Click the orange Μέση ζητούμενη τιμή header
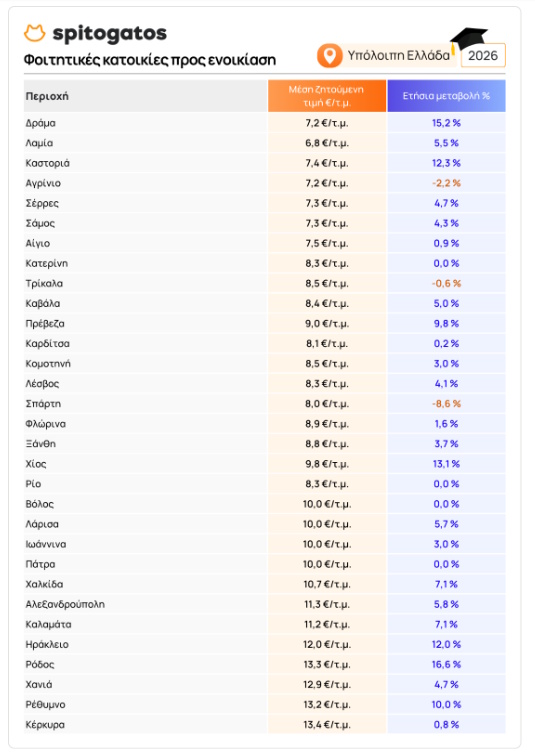Screen dimensions: 535x755 pyautogui.click(x=327, y=96)
